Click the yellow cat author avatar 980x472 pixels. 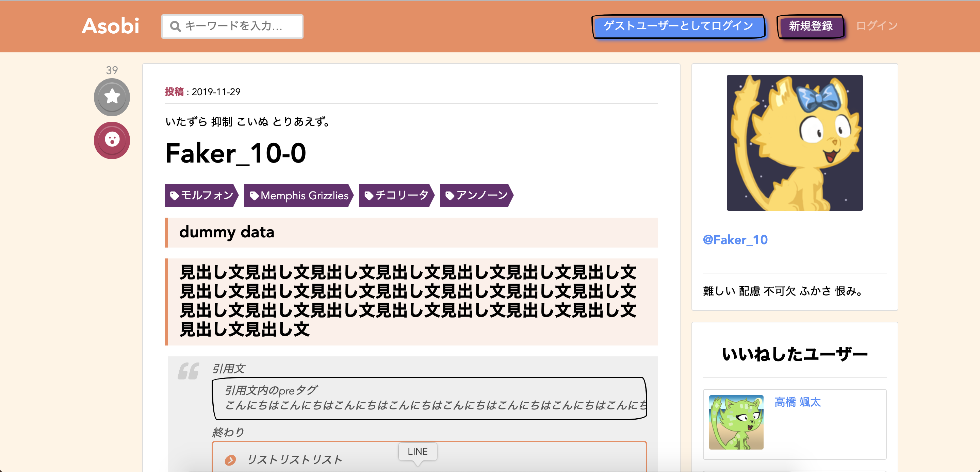tap(794, 142)
